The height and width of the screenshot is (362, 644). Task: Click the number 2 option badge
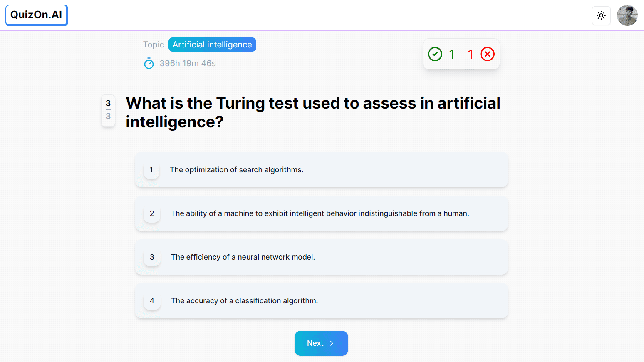click(x=152, y=213)
